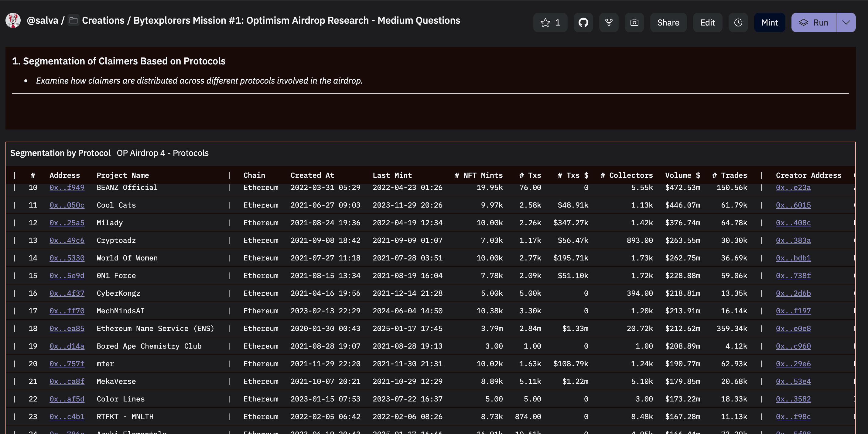
Task: Open address 0x..ff70 for MechMindsAI
Action: coord(67,311)
